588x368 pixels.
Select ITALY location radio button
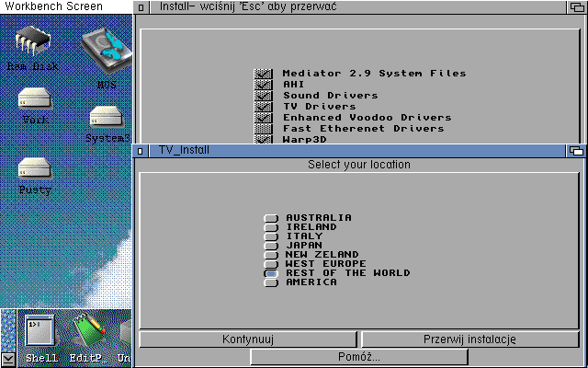click(x=271, y=236)
